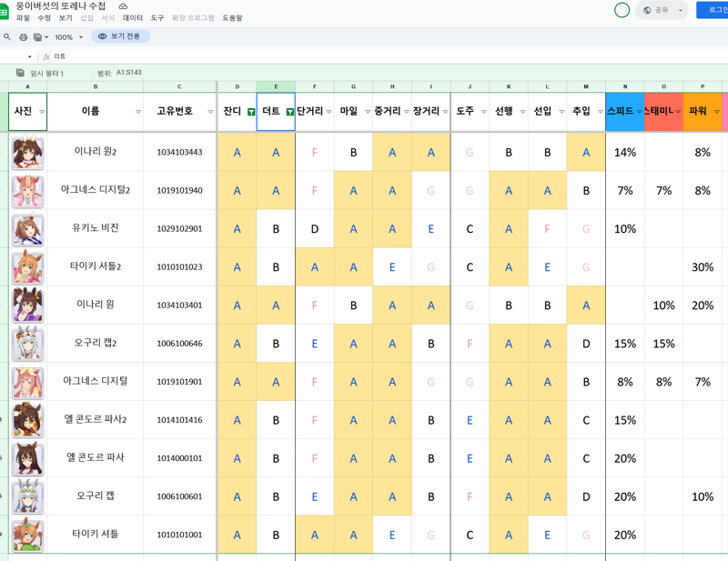The width and height of the screenshot is (728, 561).
Task: Select the name cell 오구리 캡
Action: 96,496
